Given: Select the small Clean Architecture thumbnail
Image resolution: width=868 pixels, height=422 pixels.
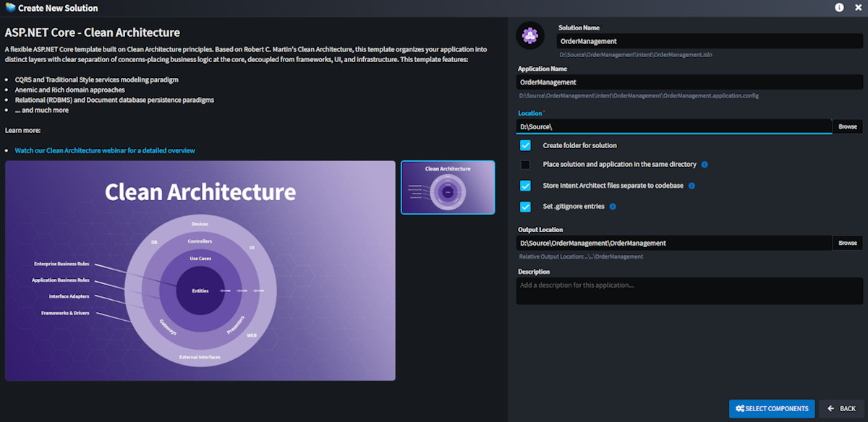Looking at the screenshot, I should pyautogui.click(x=448, y=187).
